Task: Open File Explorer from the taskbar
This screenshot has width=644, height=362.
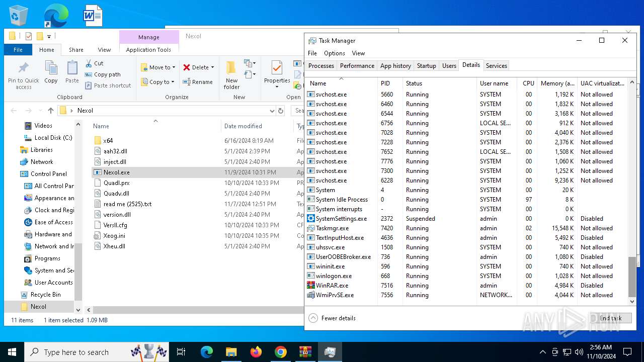Action: [231, 352]
